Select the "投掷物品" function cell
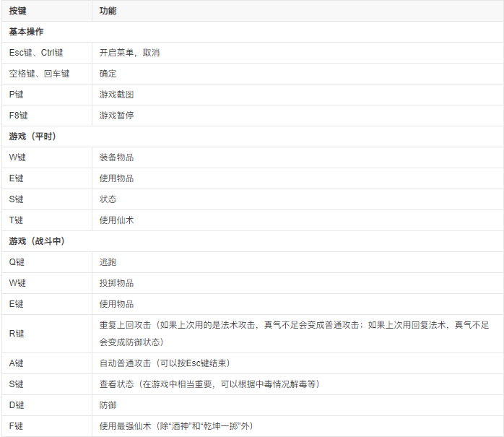This screenshot has width=504, height=437. (116, 283)
